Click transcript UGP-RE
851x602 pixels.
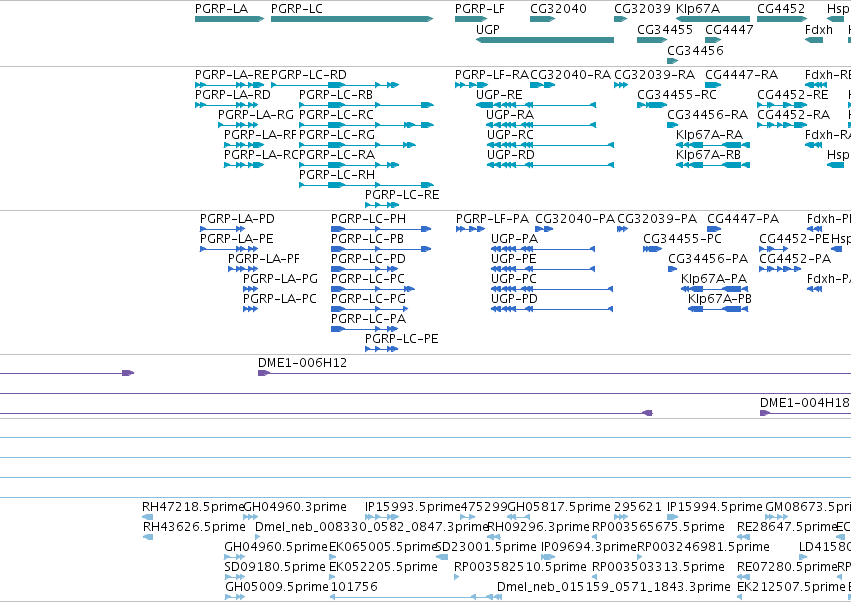pos(536,105)
